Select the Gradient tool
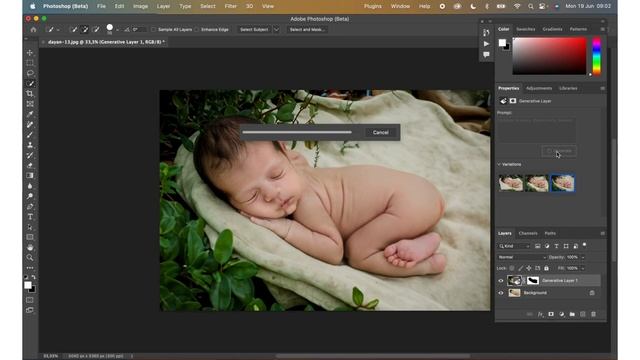640x360 pixels. point(30,176)
